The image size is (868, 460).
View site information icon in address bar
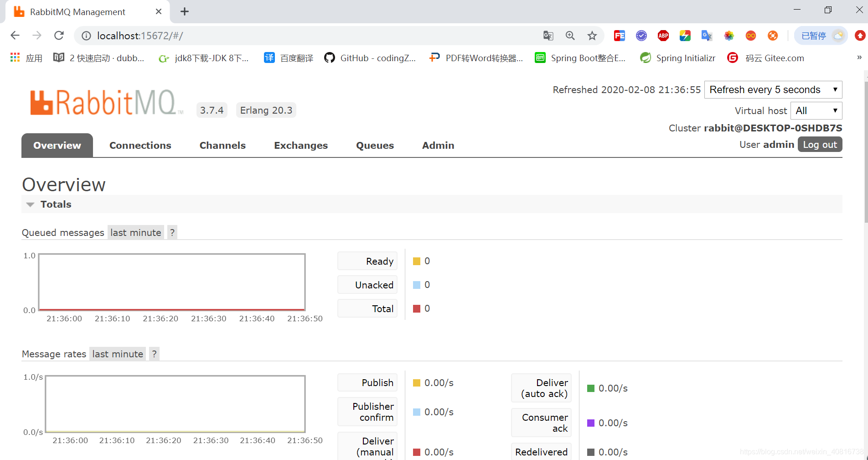tap(86, 36)
